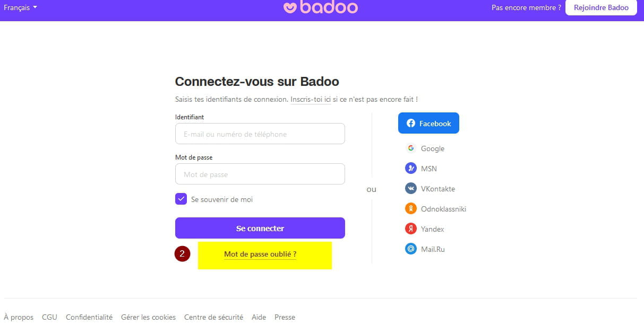Open the Rejoindre Badoo button

601,7
